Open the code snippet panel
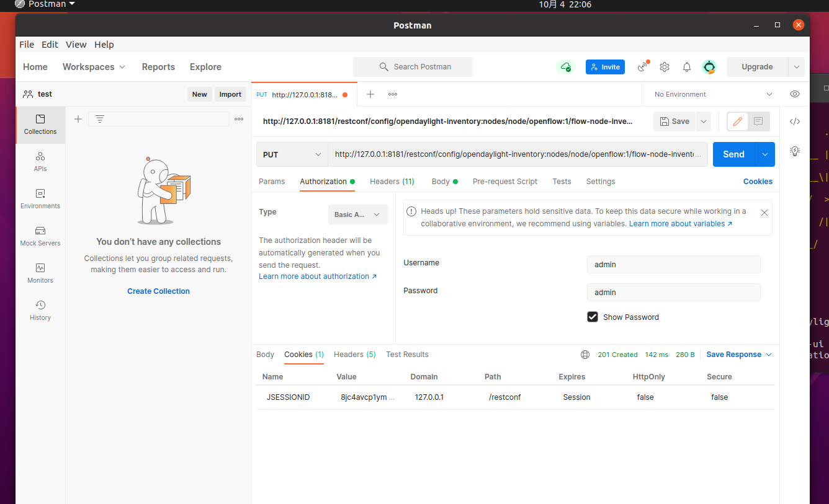Image resolution: width=829 pixels, height=504 pixels. coord(795,122)
